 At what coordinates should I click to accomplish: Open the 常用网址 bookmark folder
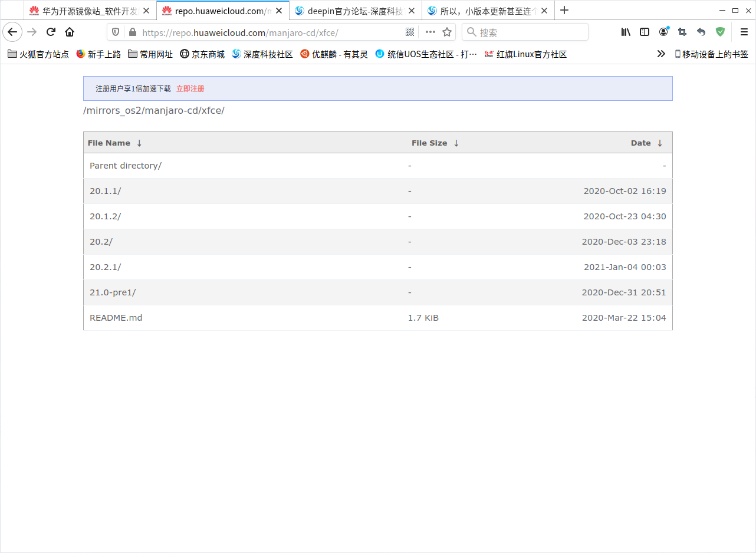click(150, 54)
